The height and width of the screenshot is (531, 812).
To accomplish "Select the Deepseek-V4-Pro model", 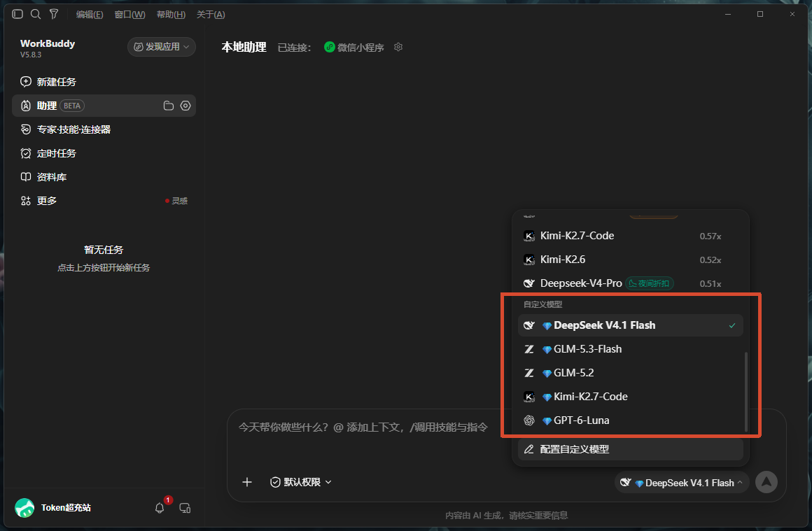I will (630, 283).
